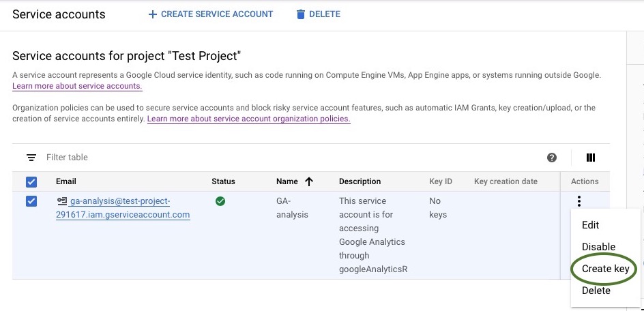Click the plus icon for Create Service Account
Viewport: 644px width, 311px height.
coord(152,14)
